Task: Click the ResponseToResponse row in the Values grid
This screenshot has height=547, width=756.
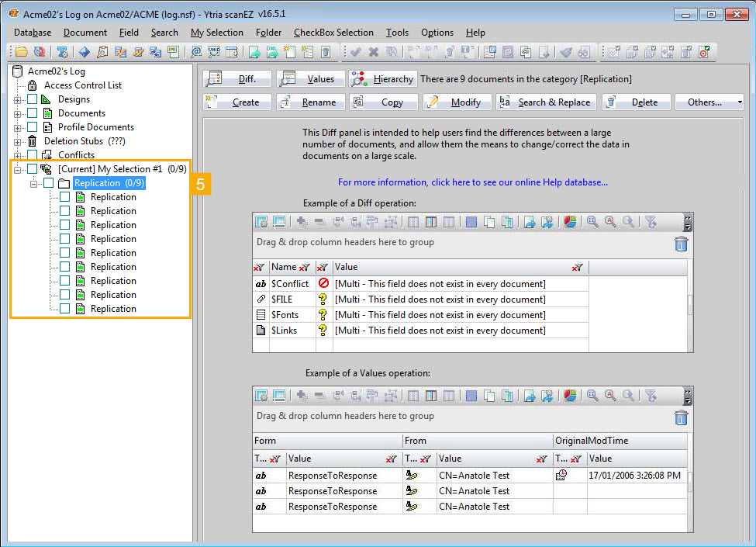Action: [335, 475]
